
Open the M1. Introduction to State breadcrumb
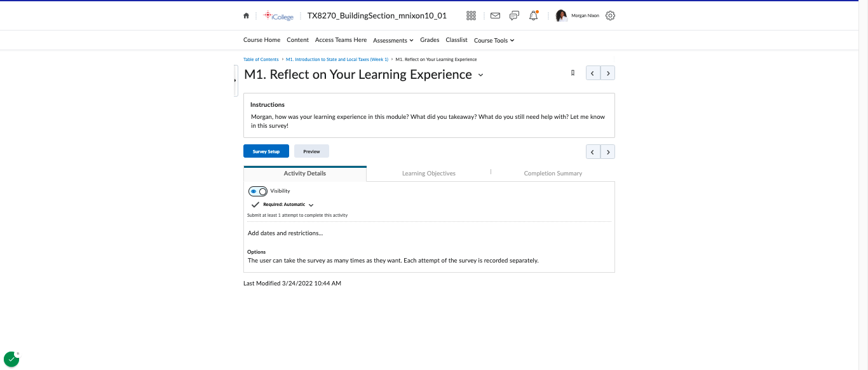[x=337, y=59]
